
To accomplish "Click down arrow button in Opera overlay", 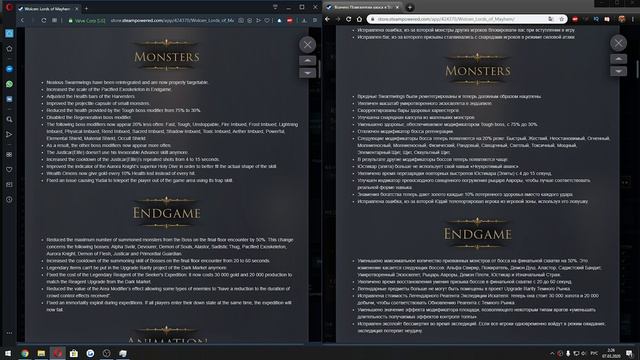I will point(307,73).
